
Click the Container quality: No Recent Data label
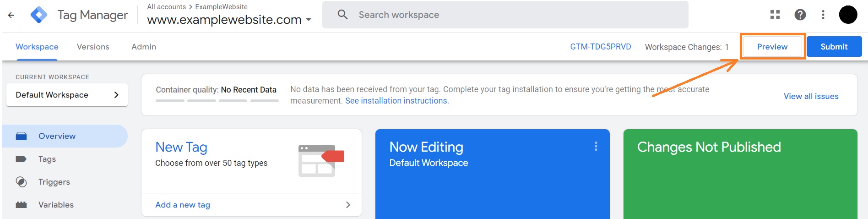[x=216, y=90]
